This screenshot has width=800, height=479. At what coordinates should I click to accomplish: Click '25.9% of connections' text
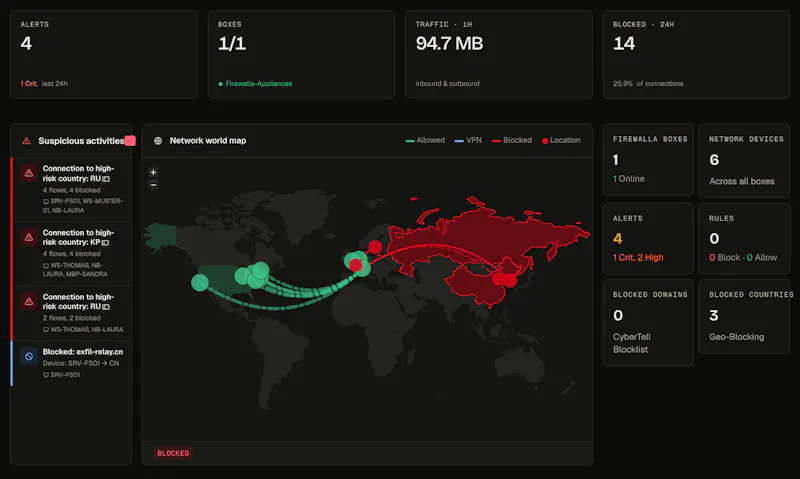click(x=648, y=84)
